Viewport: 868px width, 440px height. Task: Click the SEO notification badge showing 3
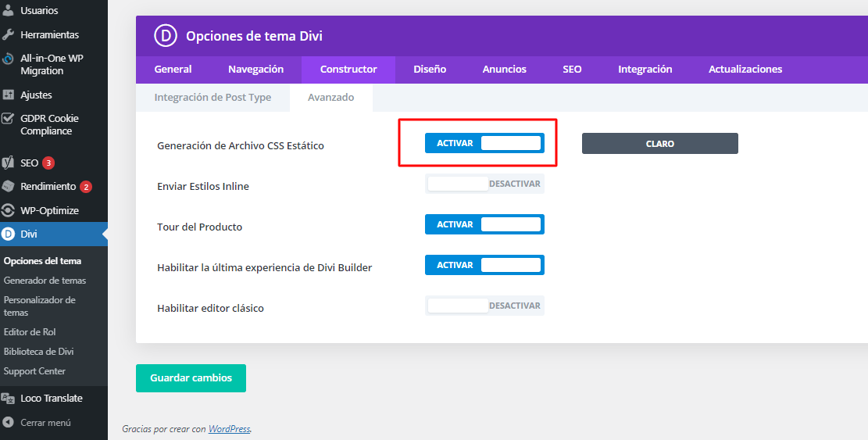(x=48, y=163)
